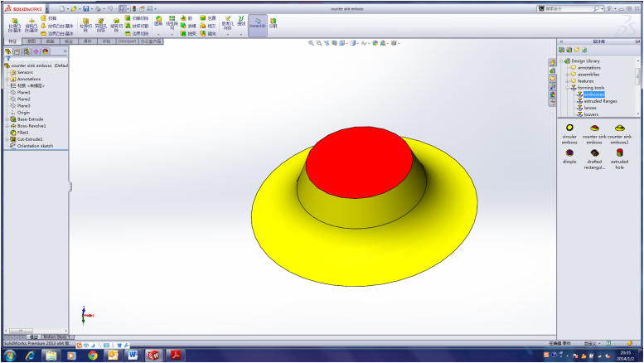Select the Extruded Boss/Base tool

click(14, 25)
